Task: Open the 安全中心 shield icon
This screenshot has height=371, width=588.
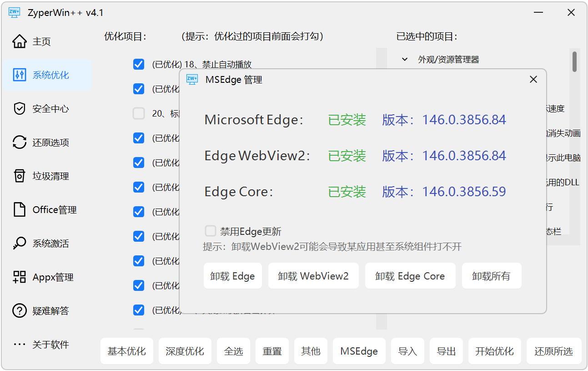Action: pos(20,109)
